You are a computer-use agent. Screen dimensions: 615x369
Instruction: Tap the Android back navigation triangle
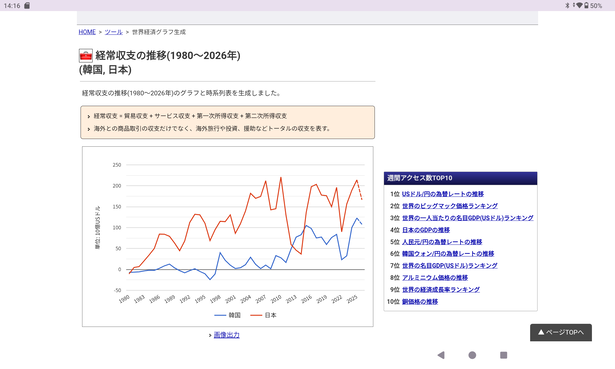(x=441, y=355)
